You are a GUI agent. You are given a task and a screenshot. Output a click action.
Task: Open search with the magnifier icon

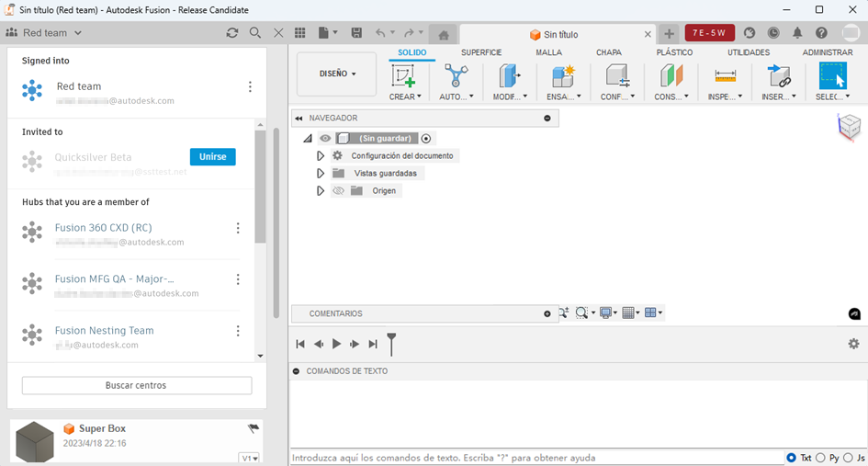pyautogui.click(x=254, y=33)
